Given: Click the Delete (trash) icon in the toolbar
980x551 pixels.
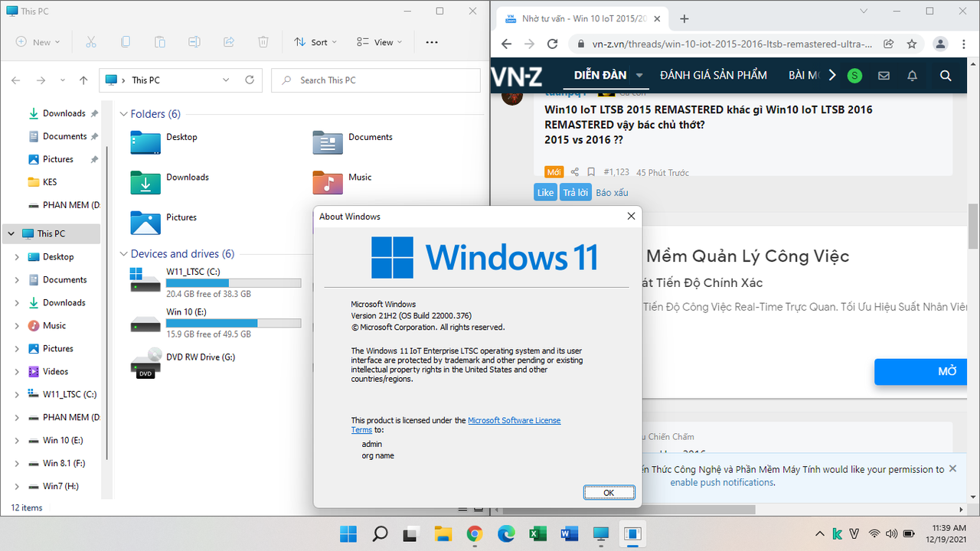Looking at the screenshot, I should tap(263, 42).
